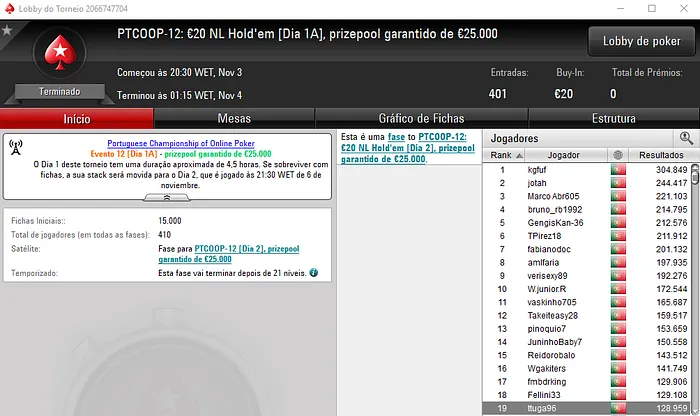Click the Terminado status banner
The image size is (700, 416).
60,92
